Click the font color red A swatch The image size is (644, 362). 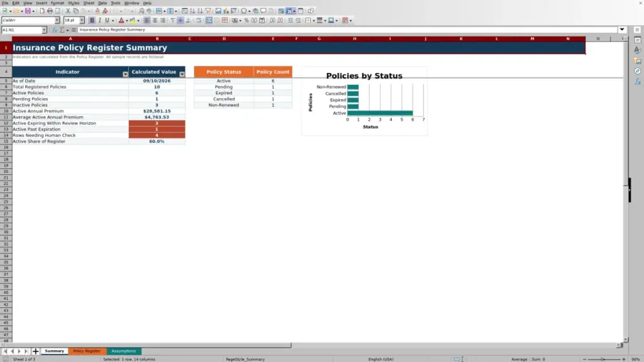click(x=121, y=21)
